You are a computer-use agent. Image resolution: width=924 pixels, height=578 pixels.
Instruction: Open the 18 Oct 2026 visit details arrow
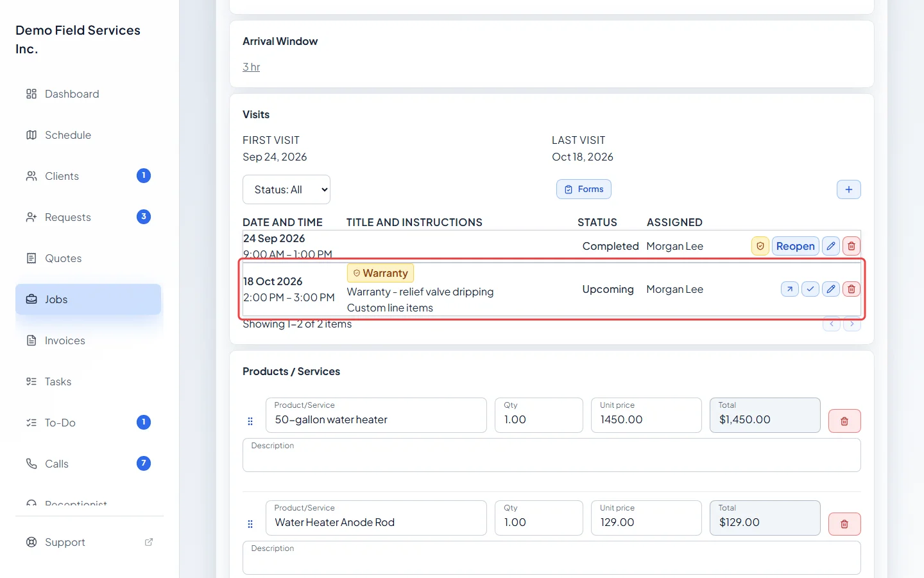pos(790,289)
